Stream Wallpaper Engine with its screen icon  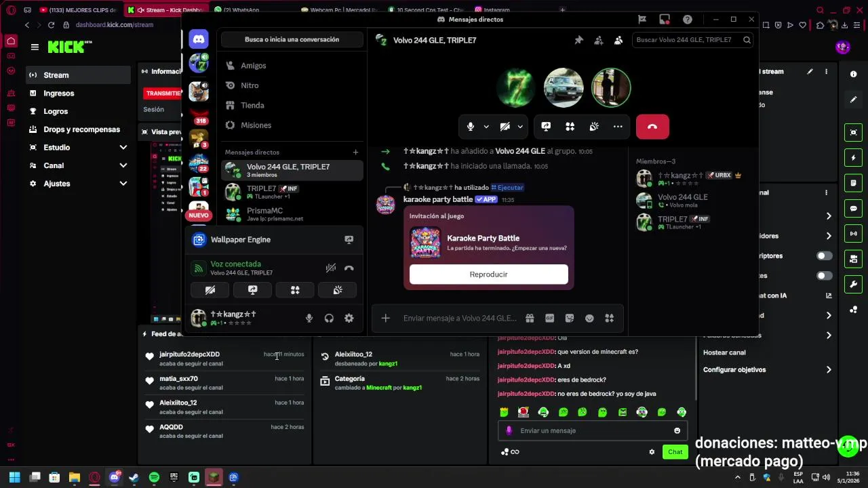tap(349, 239)
